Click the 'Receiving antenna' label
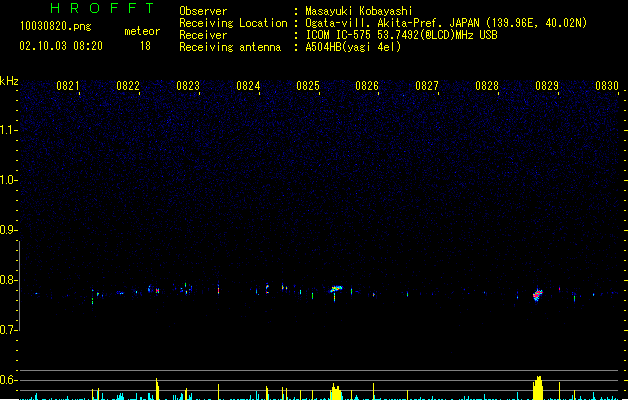 [230, 47]
